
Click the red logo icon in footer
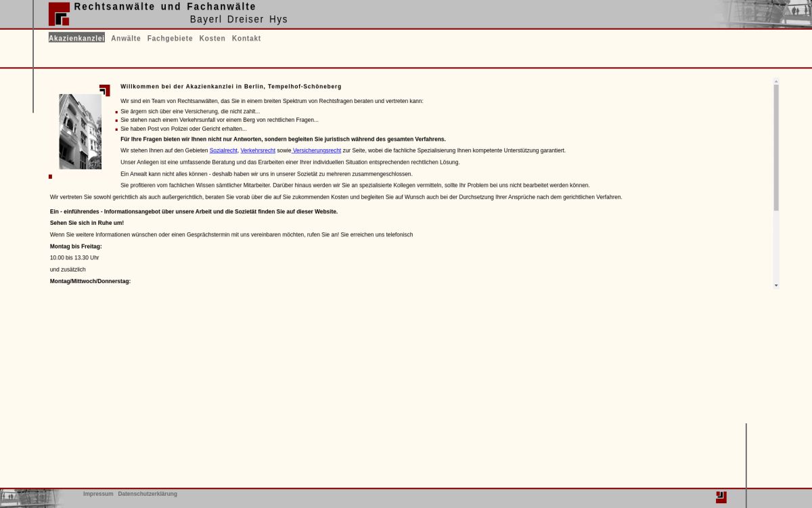click(721, 497)
